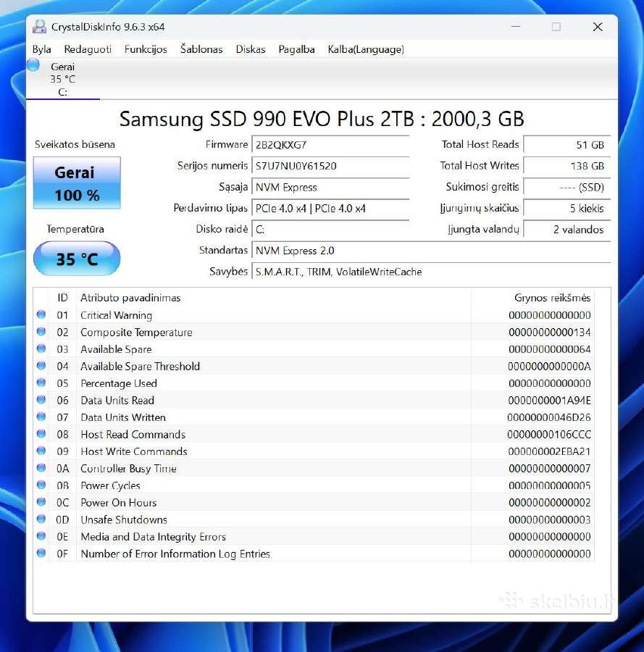Click status orb for Power On Hours row
The image size is (644, 652).
tap(41, 502)
